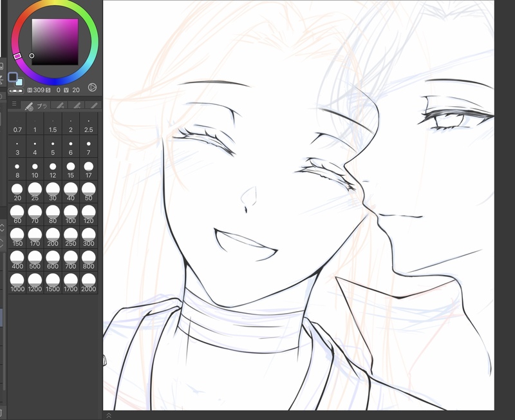Use brush size 170
This screenshot has height=420, width=515.
(35, 237)
